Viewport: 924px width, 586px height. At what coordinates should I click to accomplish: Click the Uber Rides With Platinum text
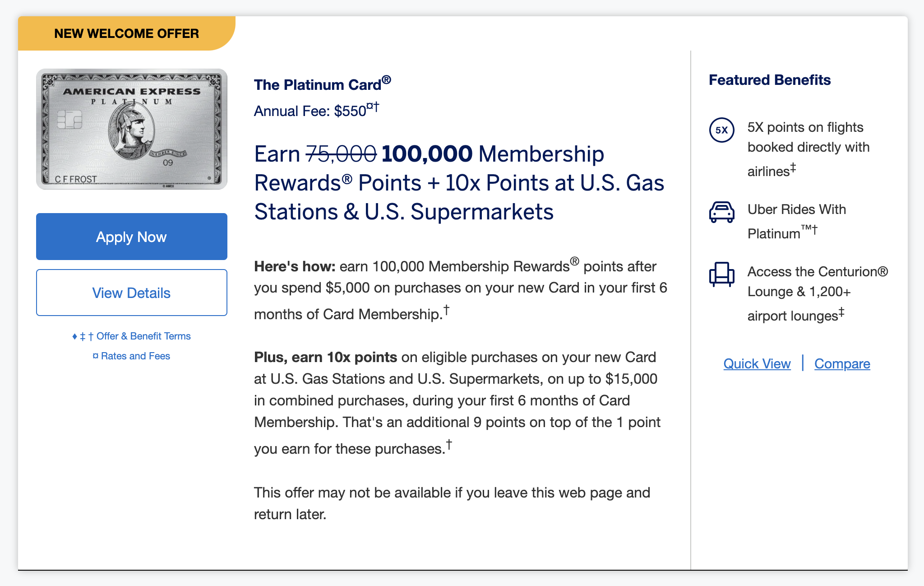pos(796,221)
